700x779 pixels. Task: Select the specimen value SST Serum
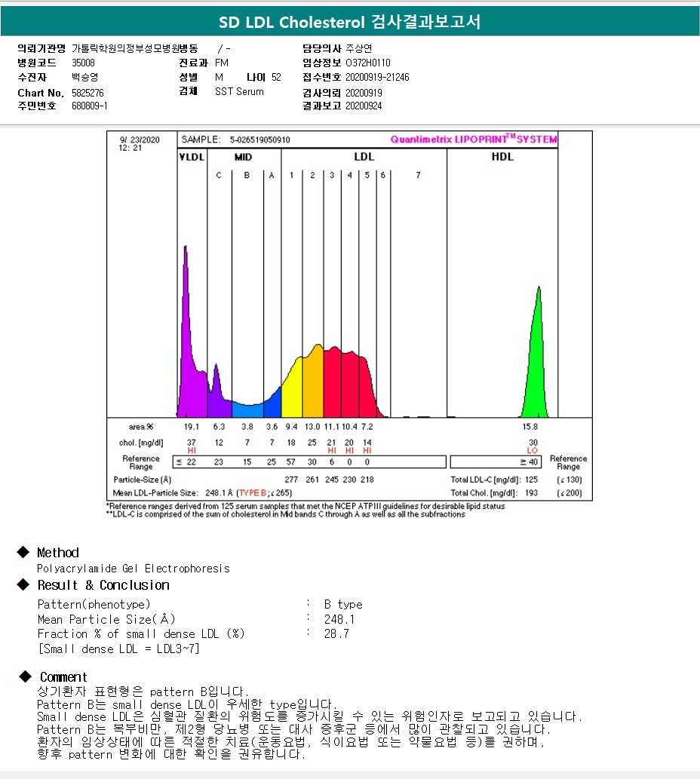[x=239, y=92]
